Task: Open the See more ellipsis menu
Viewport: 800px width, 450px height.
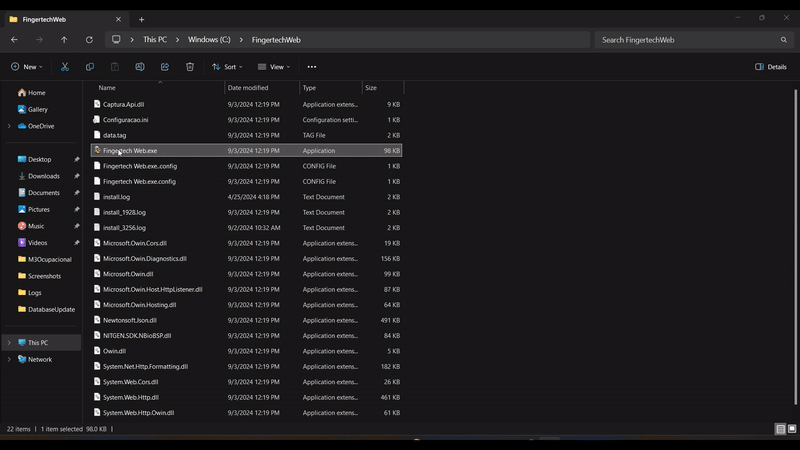Action: [312, 67]
